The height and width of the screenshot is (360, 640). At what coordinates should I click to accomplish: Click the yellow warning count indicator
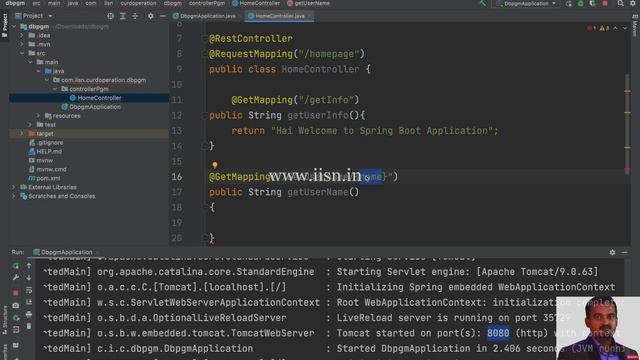click(x=604, y=28)
